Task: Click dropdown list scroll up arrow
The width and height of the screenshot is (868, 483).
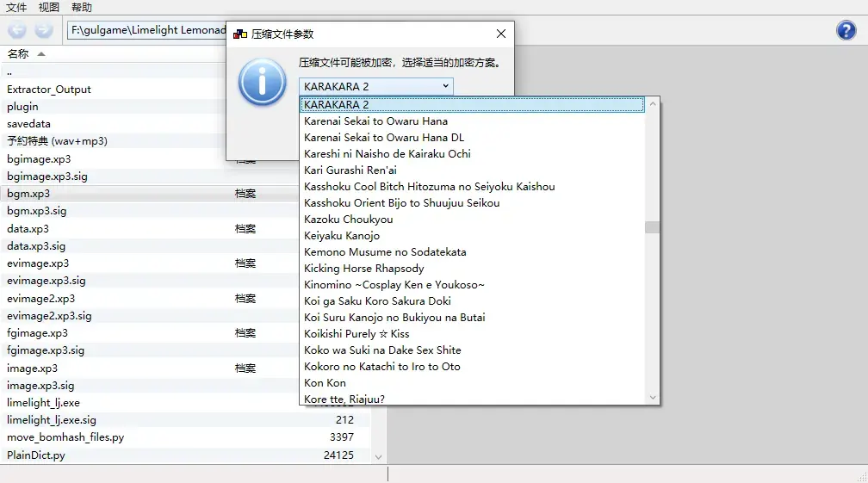Action: 652,103
